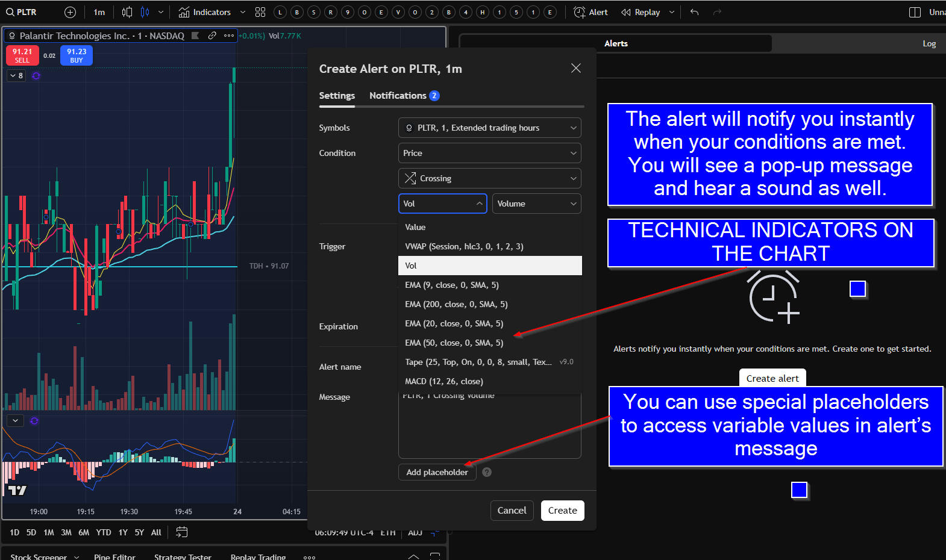Click the compare/add symbol plus icon
The height and width of the screenshot is (560, 946).
tap(70, 12)
